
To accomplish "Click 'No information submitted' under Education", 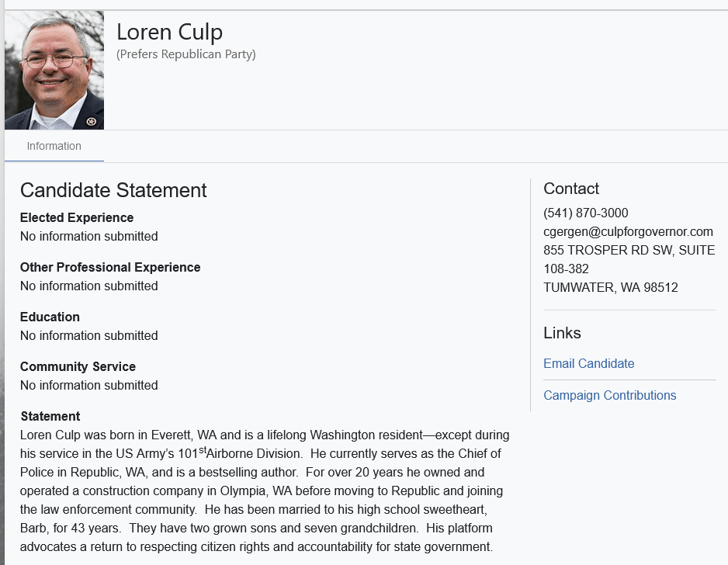I will (x=88, y=335).
